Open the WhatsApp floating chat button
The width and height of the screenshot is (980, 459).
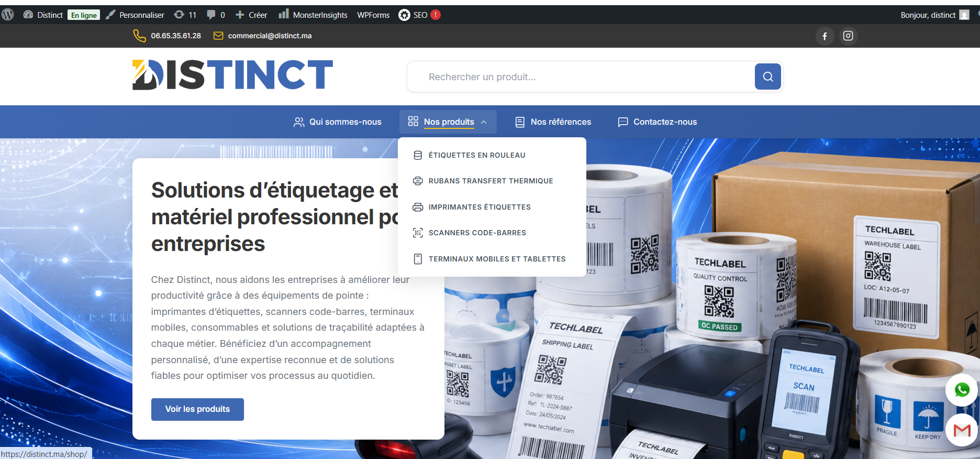point(962,390)
